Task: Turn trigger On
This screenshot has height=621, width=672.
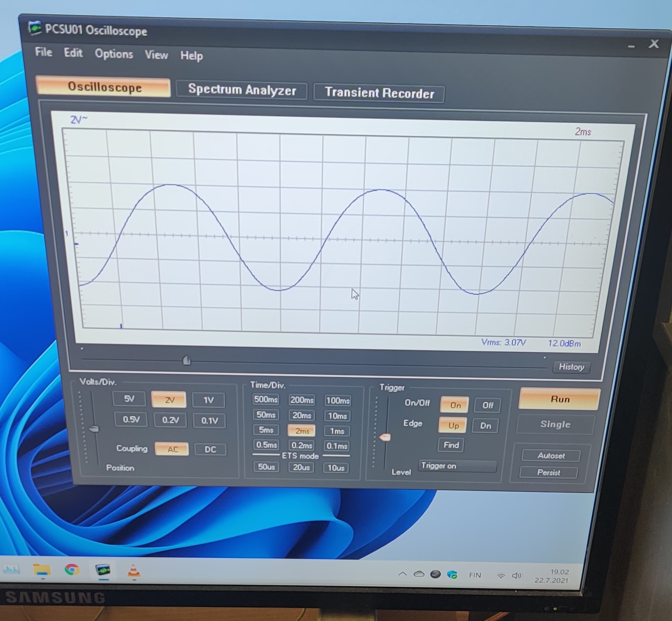Action: click(x=455, y=405)
